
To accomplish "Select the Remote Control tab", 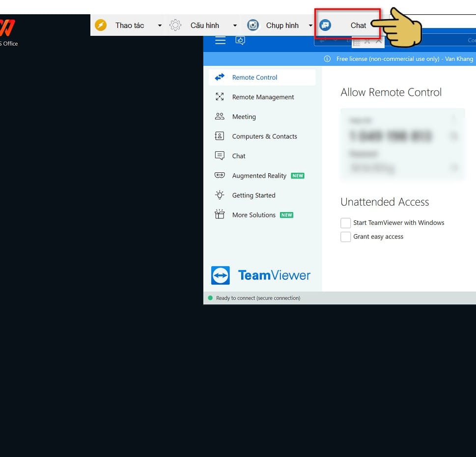I will coord(262,78).
